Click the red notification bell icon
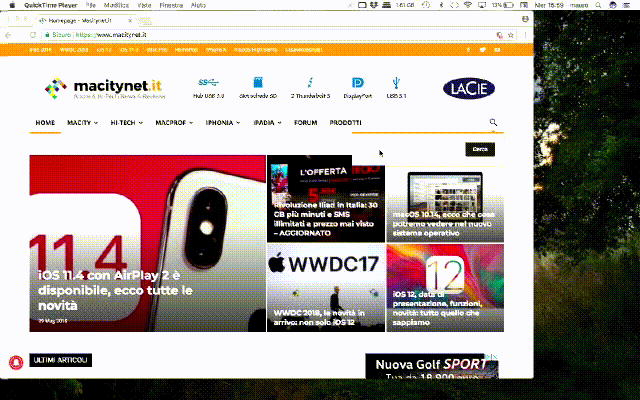 16,362
